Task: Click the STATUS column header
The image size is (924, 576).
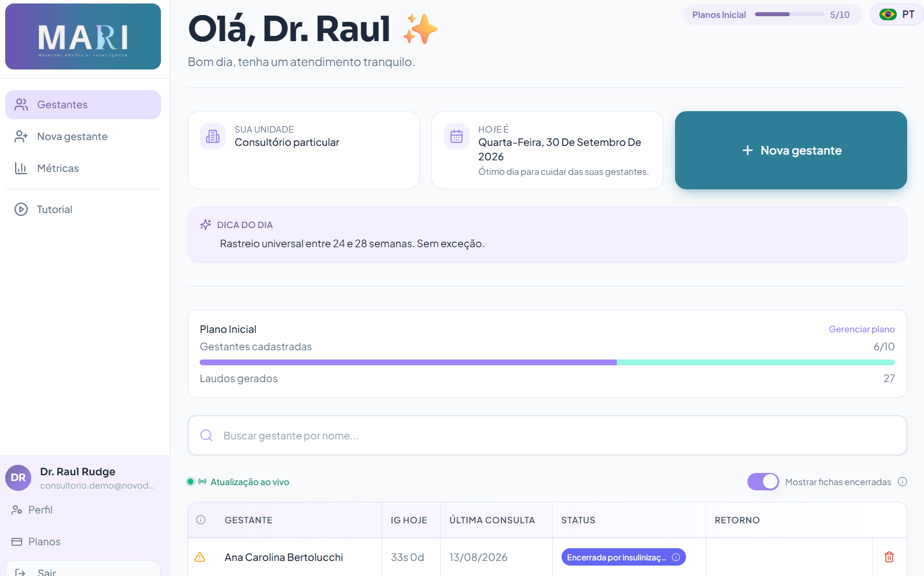Action: pos(578,520)
